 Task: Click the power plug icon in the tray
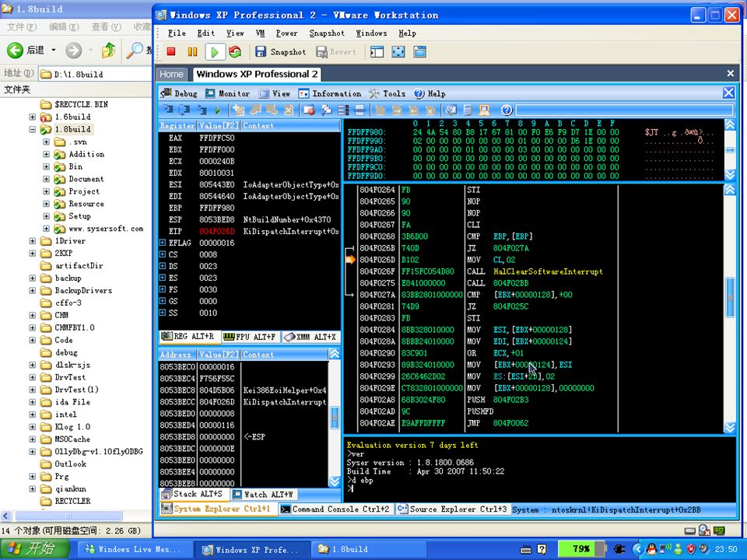coord(620,549)
